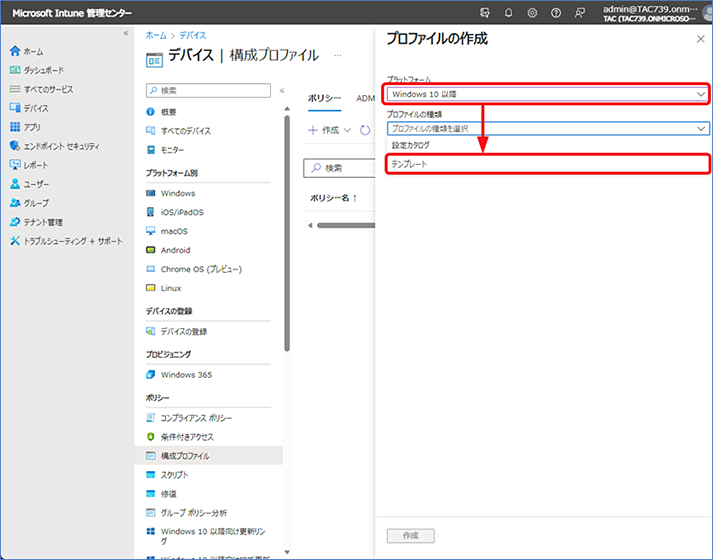Image resolution: width=713 pixels, height=560 pixels.
Task: Open the notifications bell icon
Action: pyautogui.click(x=508, y=13)
